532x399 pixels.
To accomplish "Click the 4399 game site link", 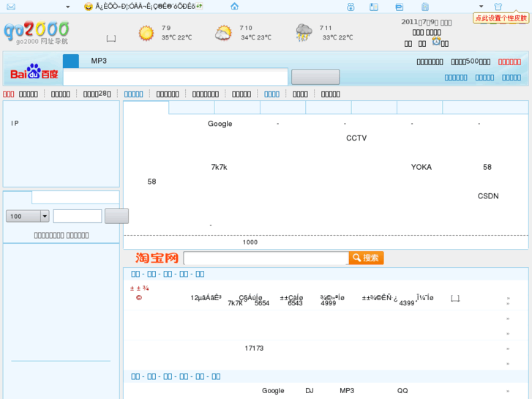I will pyautogui.click(x=406, y=303).
